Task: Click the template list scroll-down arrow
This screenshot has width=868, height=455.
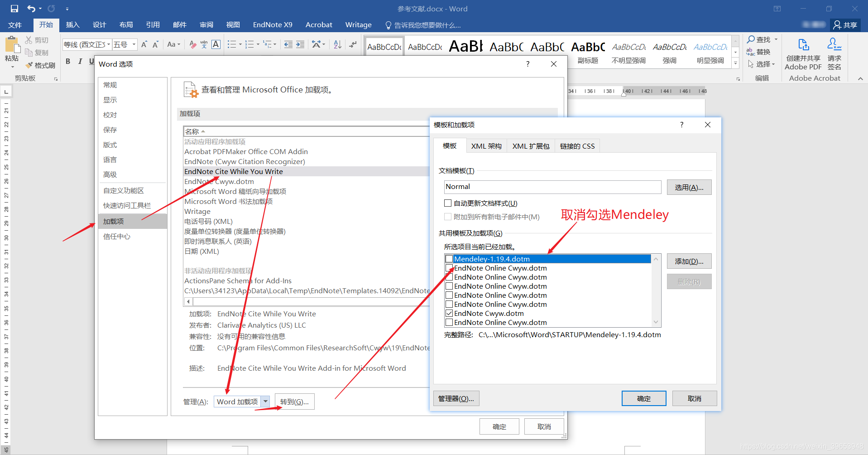Action: [656, 322]
